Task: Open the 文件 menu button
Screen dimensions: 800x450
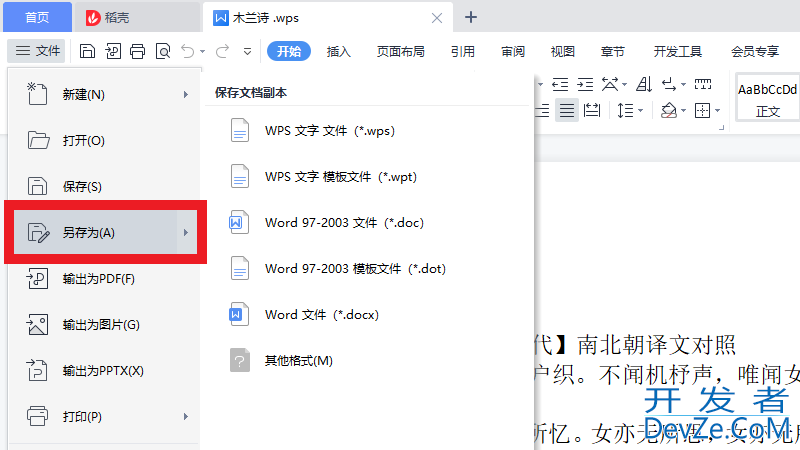Action: pyautogui.click(x=37, y=51)
